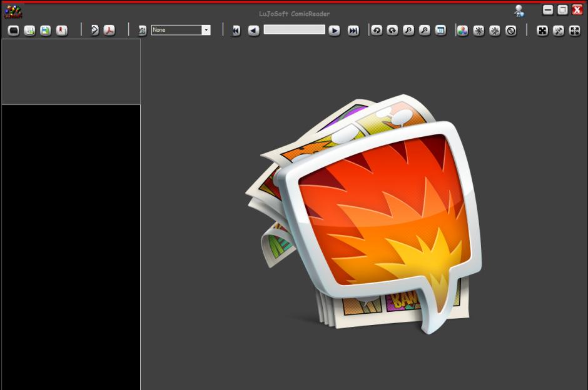This screenshot has height=390, width=588.
Task: Jump to the first page
Action: click(x=236, y=31)
